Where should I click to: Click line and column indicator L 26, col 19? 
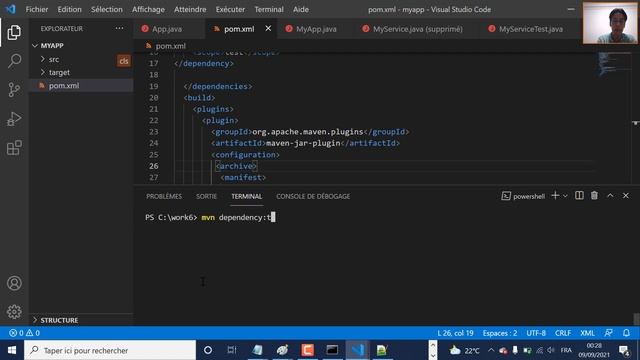(456, 333)
